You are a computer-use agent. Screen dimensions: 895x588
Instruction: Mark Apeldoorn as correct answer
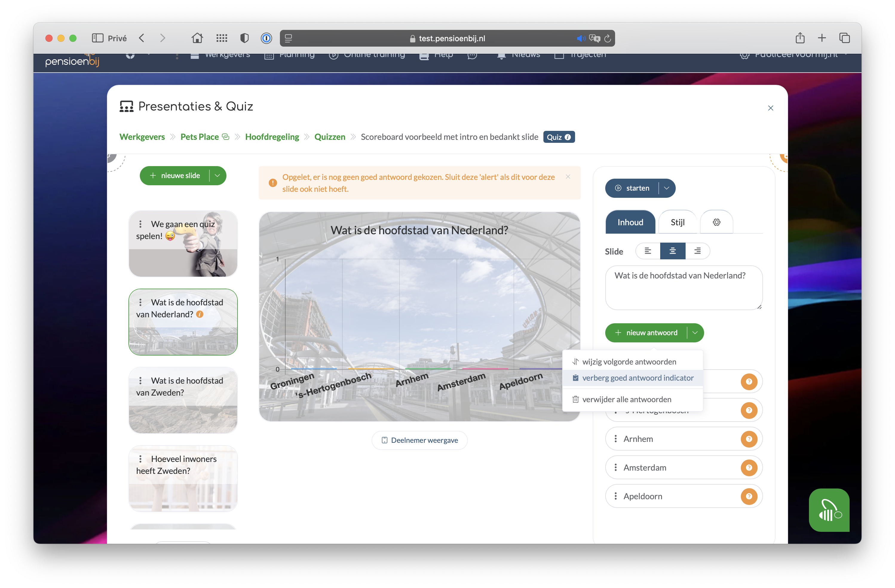(x=749, y=496)
